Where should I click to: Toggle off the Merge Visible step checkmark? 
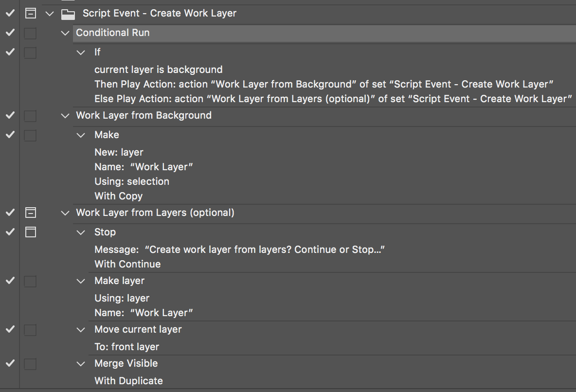click(x=10, y=363)
